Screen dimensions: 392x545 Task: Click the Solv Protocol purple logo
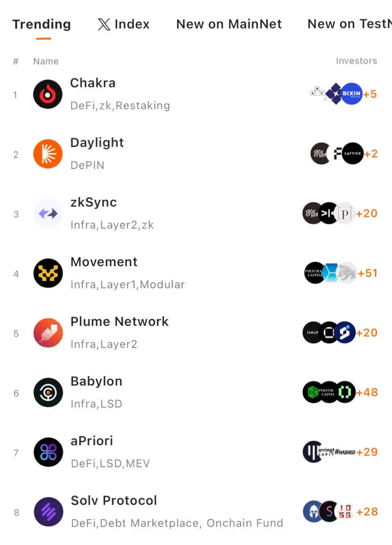[48, 512]
